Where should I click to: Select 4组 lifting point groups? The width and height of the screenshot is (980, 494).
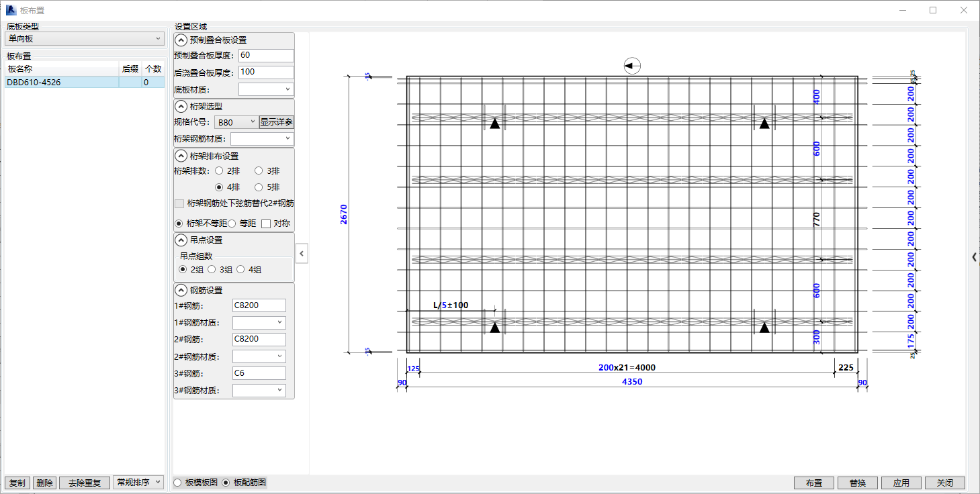pos(249,270)
